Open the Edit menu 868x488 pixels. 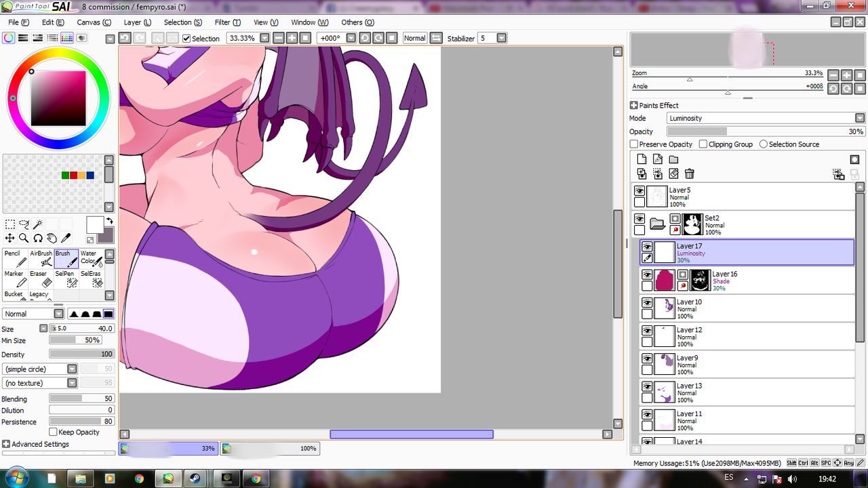[53, 22]
